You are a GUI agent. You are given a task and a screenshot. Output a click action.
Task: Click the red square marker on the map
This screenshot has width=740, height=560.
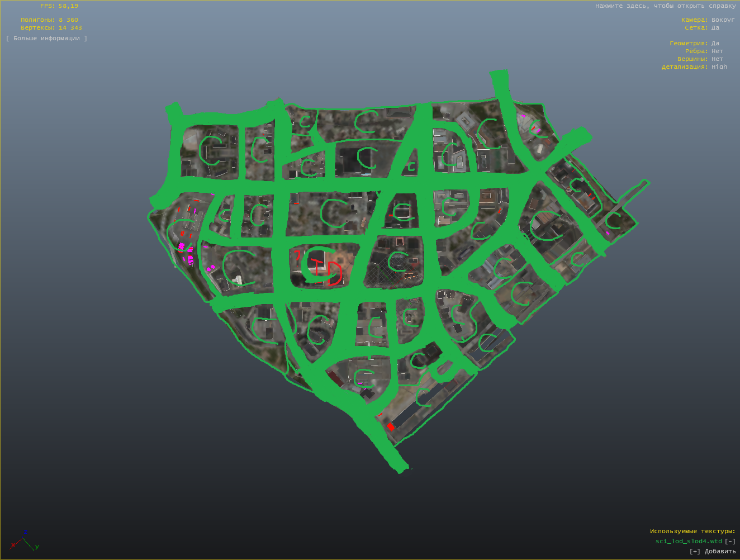coord(391,427)
